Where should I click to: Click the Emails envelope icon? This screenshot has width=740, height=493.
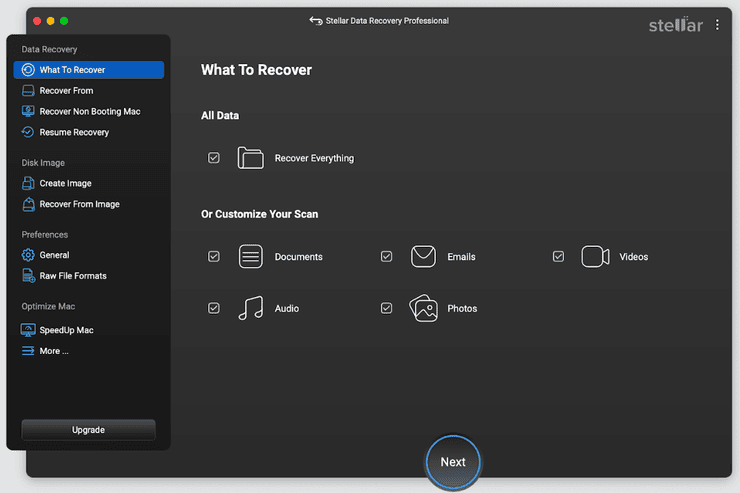pos(423,256)
